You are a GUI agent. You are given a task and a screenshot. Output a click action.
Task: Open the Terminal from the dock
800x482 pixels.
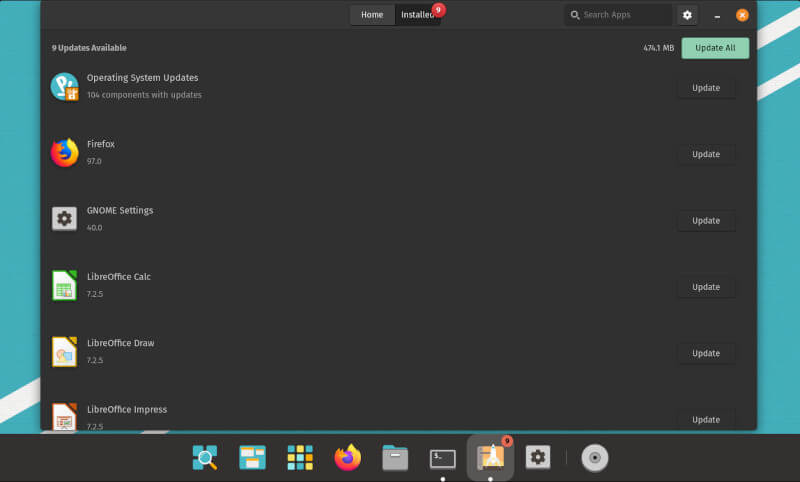(442, 459)
